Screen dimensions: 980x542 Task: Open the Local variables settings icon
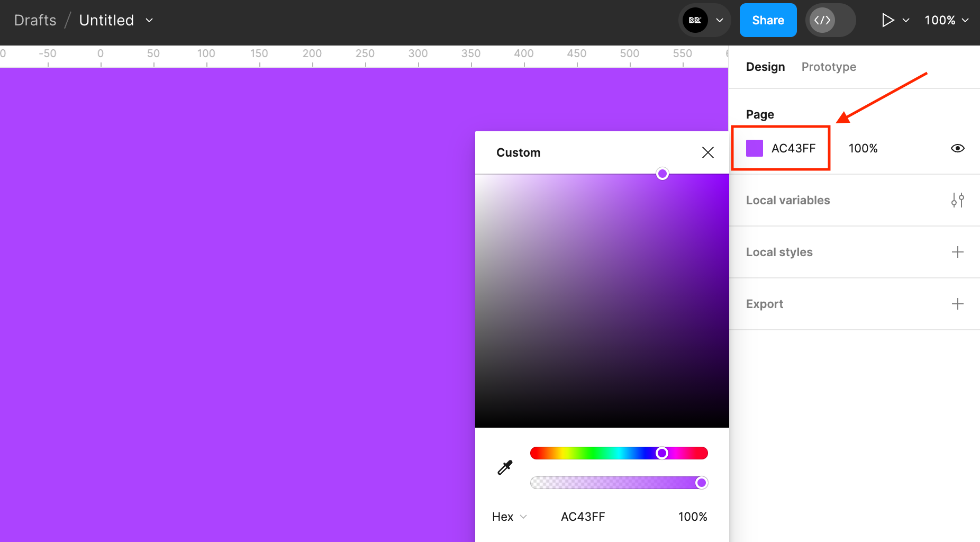tap(958, 200)
